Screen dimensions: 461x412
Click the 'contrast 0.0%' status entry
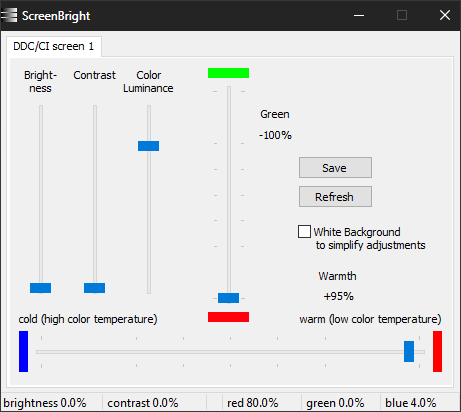coord(143,403)
